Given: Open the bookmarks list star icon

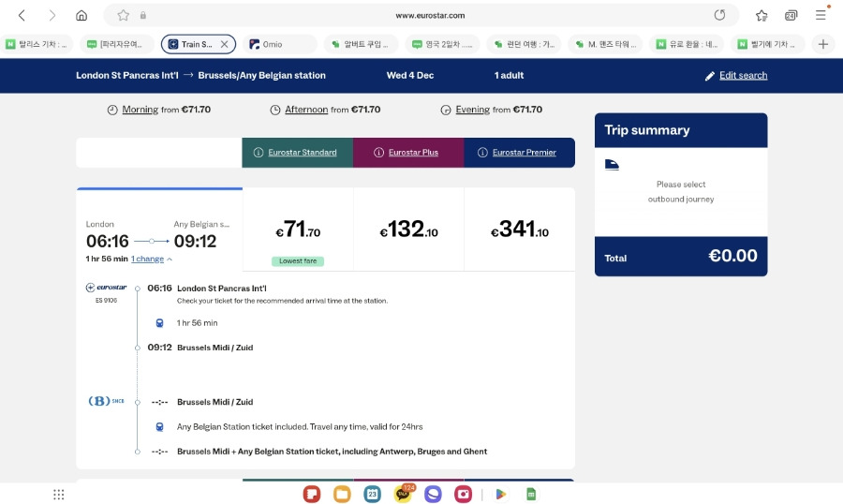Looking at the screenshot, I should pos(762,15).
